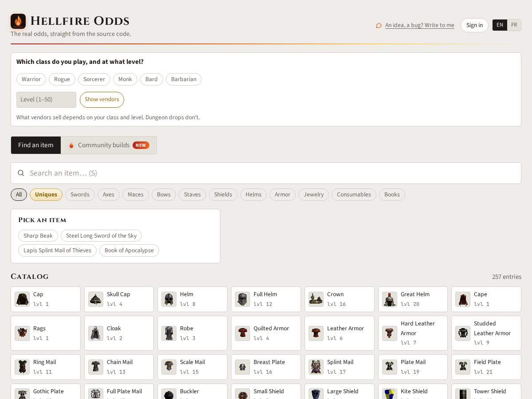Open the Cap item icon
This screenshot has width=532, height=399.
[22, 299]
